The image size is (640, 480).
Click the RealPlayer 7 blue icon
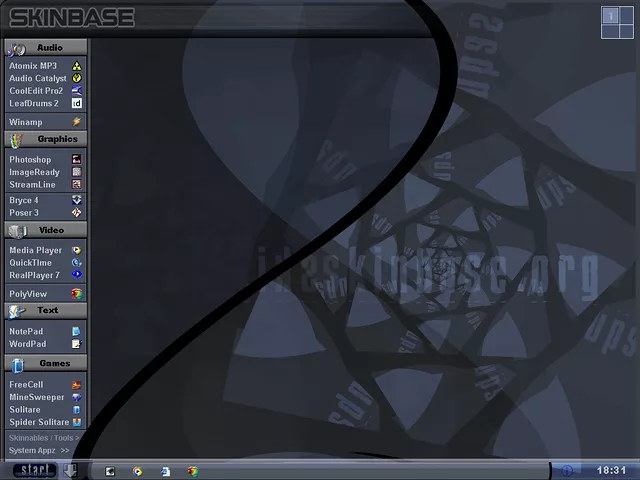77,275
